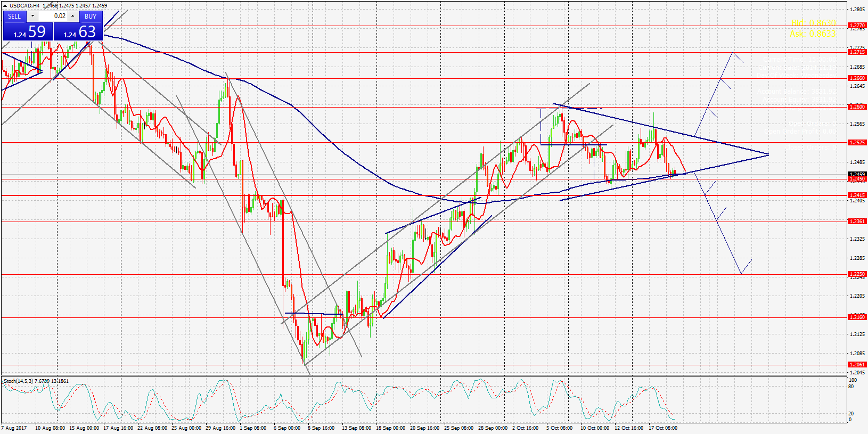Screen dimensions: 868x434
Task: Click the 28 Sep 00:00 time axis label
Action: [493, 428]
